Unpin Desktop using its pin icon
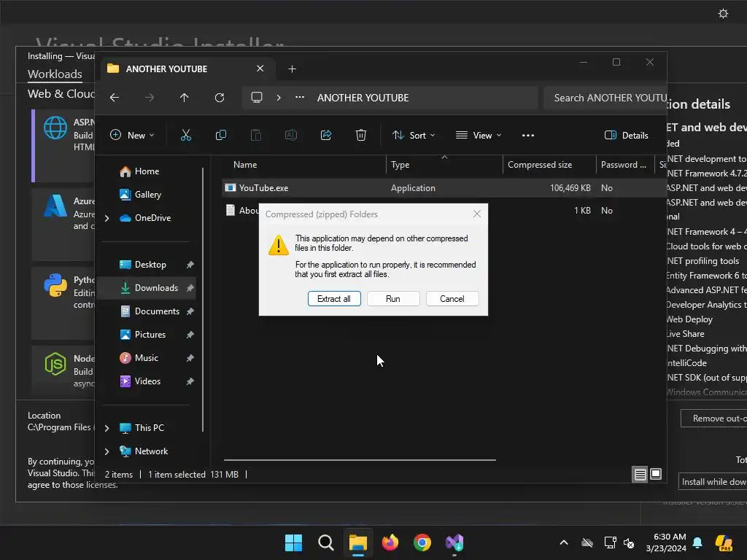Image resolution: width=747 pixels, height=560 pixels. pos(190,264)
